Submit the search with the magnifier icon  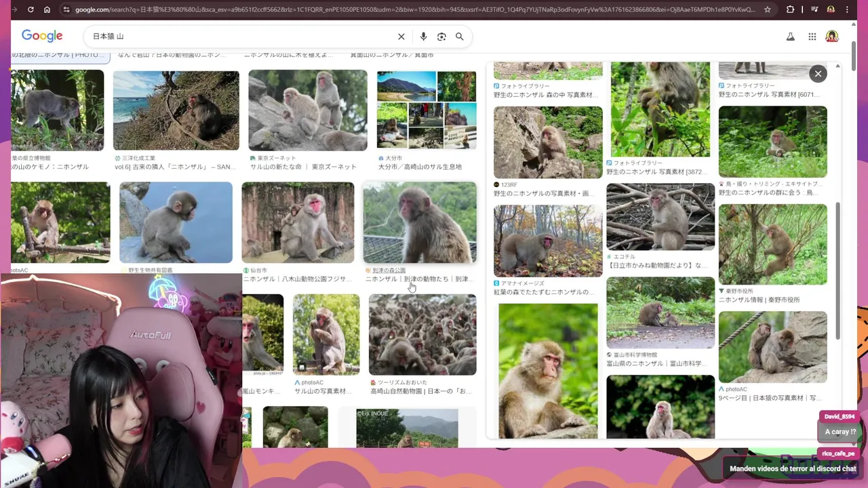[459, 37]
